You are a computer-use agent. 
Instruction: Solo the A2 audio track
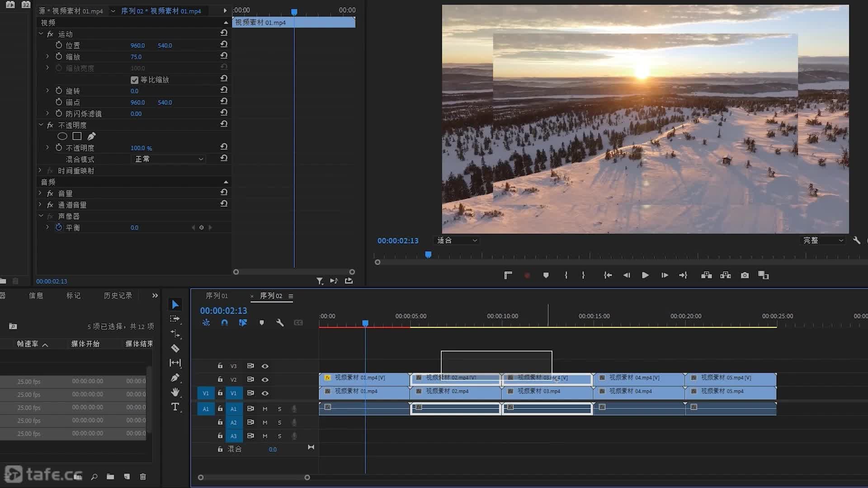[279, 422]
